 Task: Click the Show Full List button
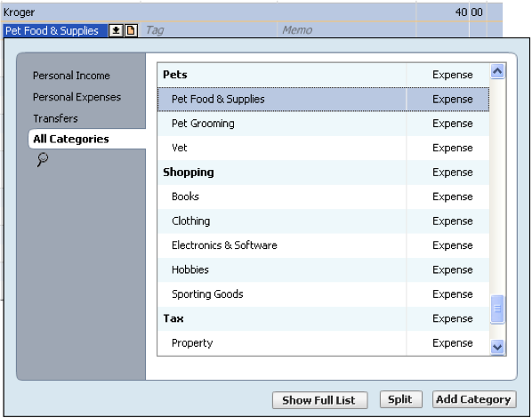point(319,400)
